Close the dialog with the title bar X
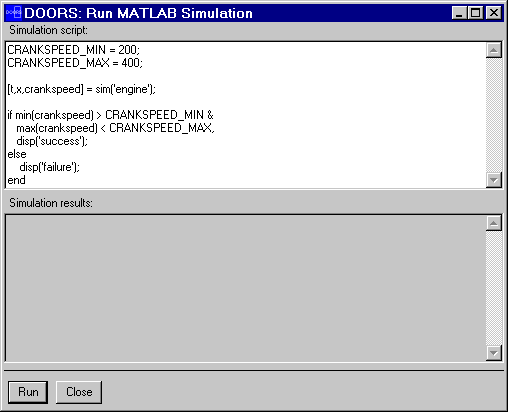 (494, 13)
